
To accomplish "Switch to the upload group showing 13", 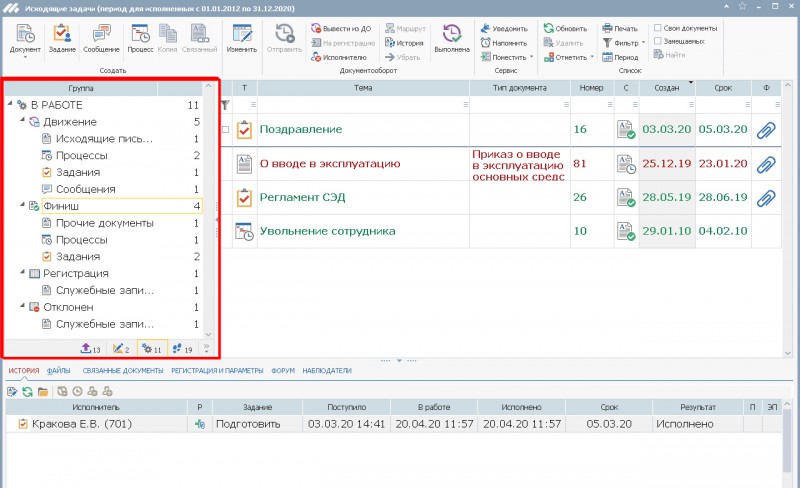I will tap(91, 349).
